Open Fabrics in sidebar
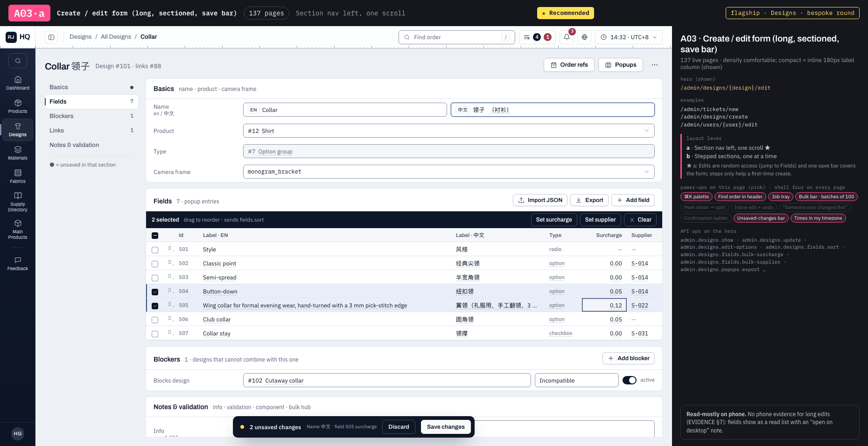The height and width of the screenshot is (446, 868). [x=18, y=176]
